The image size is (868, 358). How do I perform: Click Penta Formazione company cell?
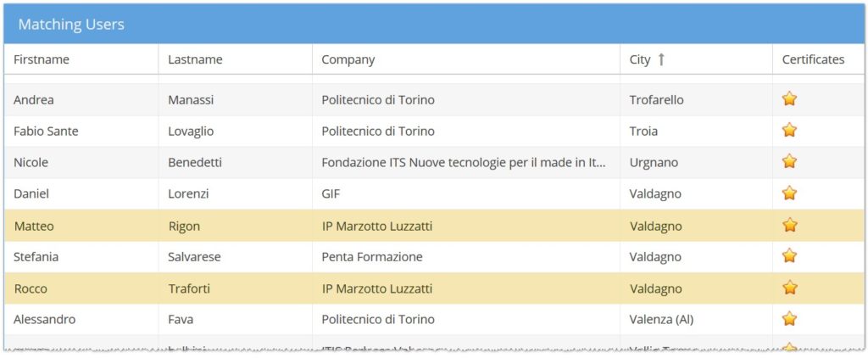click(371, 257)
